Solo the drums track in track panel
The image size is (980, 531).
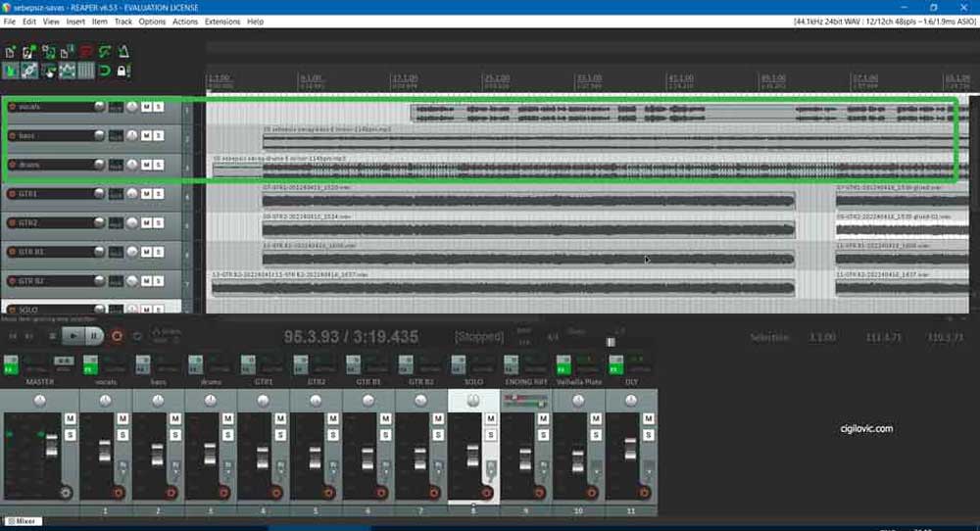pyautogui.click(x=159, y=165)
